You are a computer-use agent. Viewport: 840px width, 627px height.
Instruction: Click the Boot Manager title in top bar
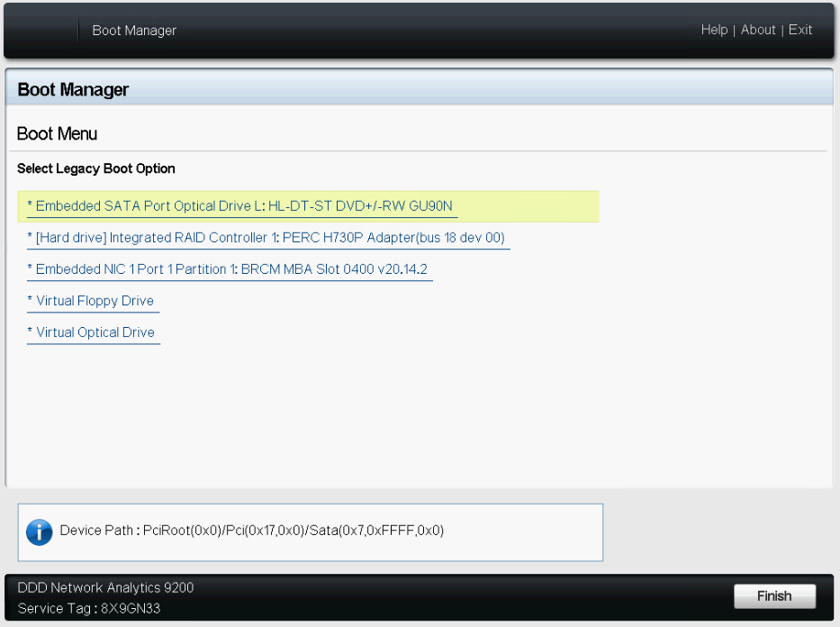click(134, 31)
